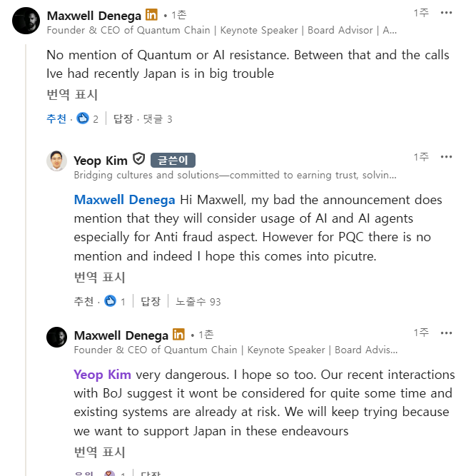Viewport: 471px width, 476px height.
Task: Click LinkedIn badge beside top Maxwell Denega name
Action: (151, 15)
